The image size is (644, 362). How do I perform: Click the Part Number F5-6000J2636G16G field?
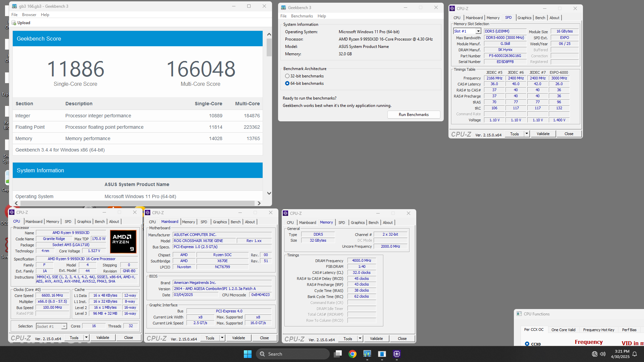coord(505,56)
